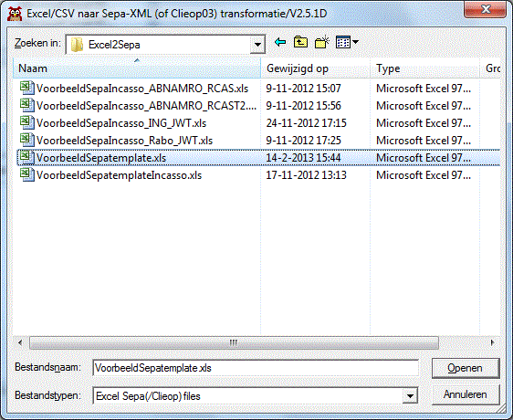This screenshot has height=420, width=513.
Task: Click the date 24-11-2012 17:15
Action: tap(306, 123)
